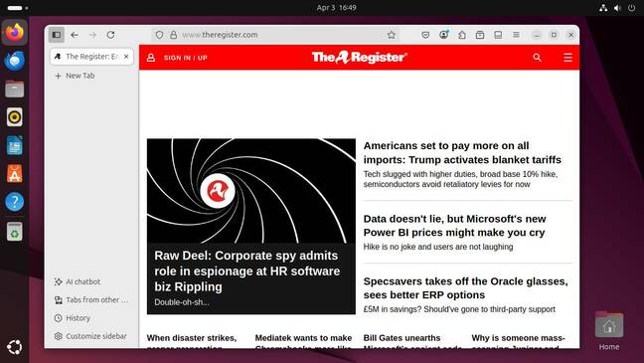This screenshot has height=363, width=644.
Task: Open the AI chatbot sidebar panel
Action: [x=78, y=281]
